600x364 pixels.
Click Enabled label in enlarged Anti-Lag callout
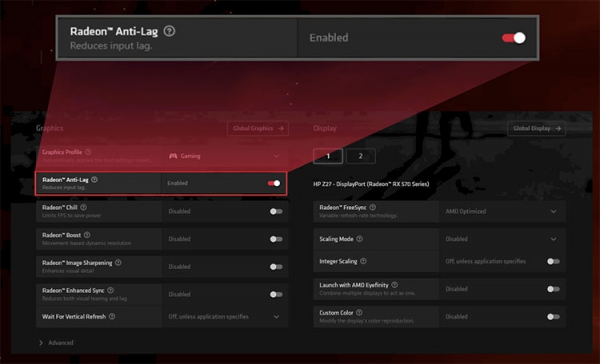pyautogui.click(x=329, y=38)
